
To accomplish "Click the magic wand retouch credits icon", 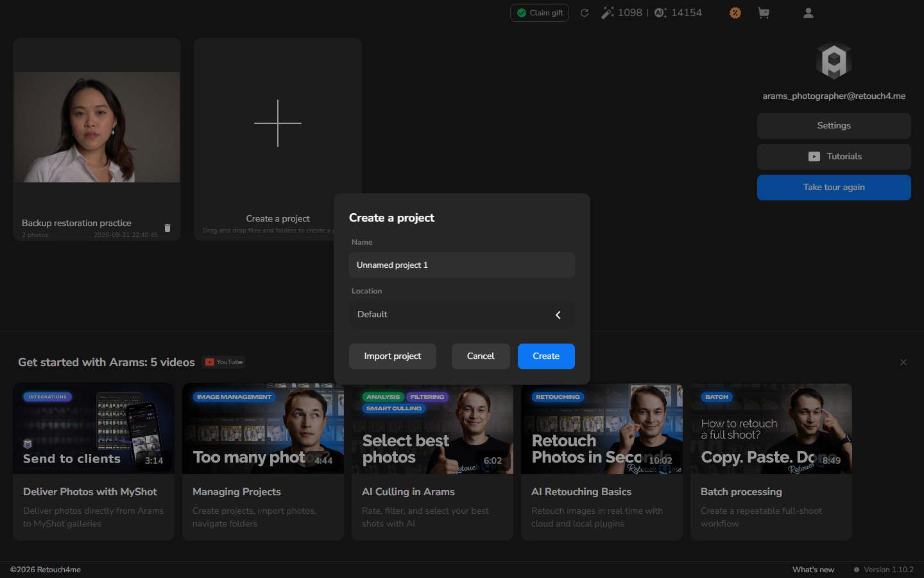I will 607,13.
